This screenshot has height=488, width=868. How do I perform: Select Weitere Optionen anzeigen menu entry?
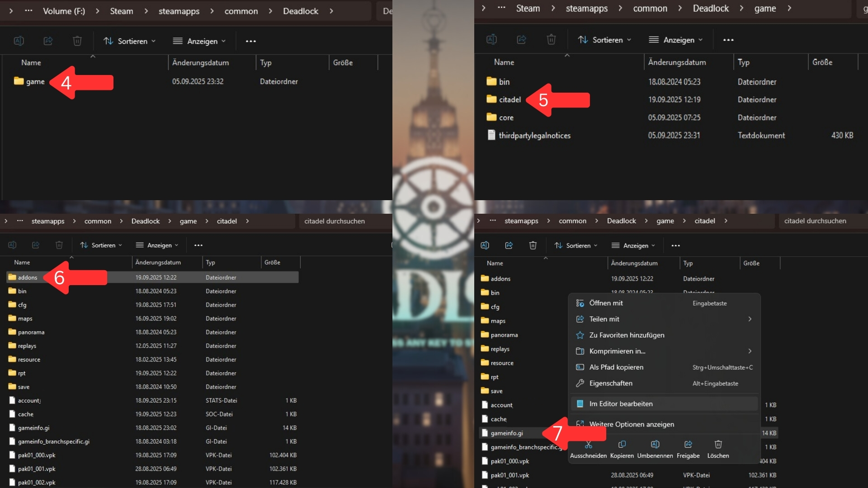pos(631,424)
